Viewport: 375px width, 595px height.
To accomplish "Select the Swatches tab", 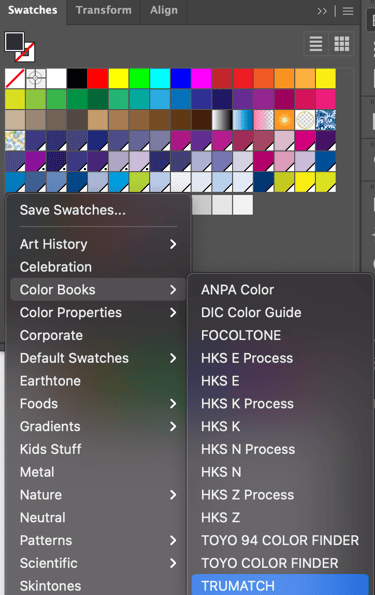I will click(x=33, y=10).
